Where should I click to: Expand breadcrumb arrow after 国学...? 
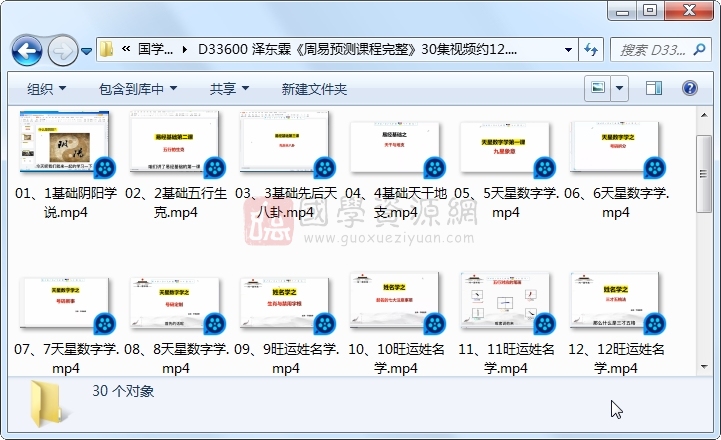pos(185,49)
